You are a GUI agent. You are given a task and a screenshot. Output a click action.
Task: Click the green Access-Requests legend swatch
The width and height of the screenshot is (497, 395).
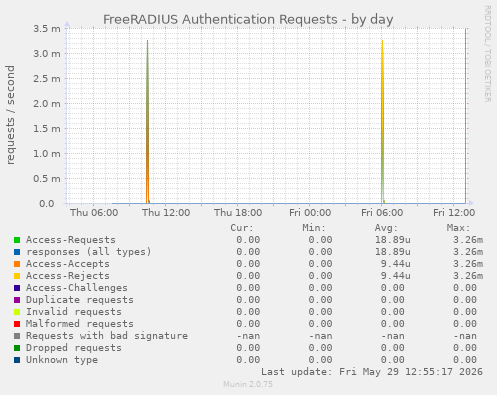pos(17,240)
